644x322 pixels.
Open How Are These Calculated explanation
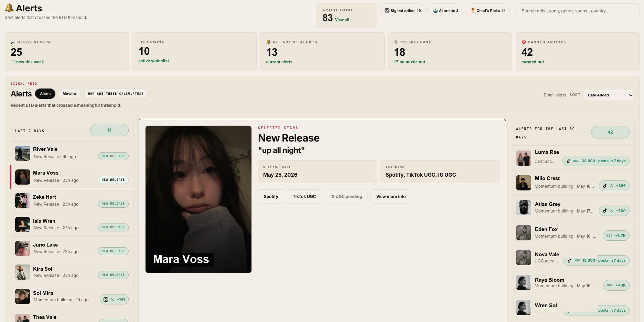click(116, 94)
